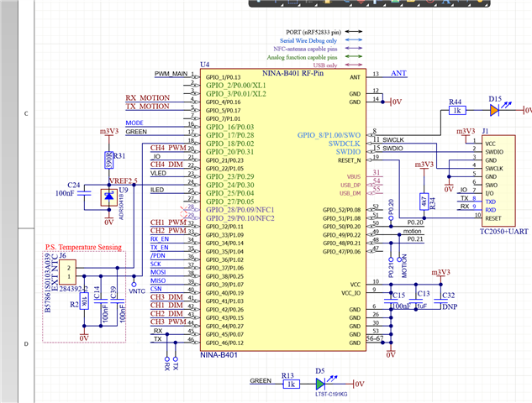This screenshot has height=403, width=532.
Task: Select the J6 EXT NTC connector symbol
Action: point(67,272)
